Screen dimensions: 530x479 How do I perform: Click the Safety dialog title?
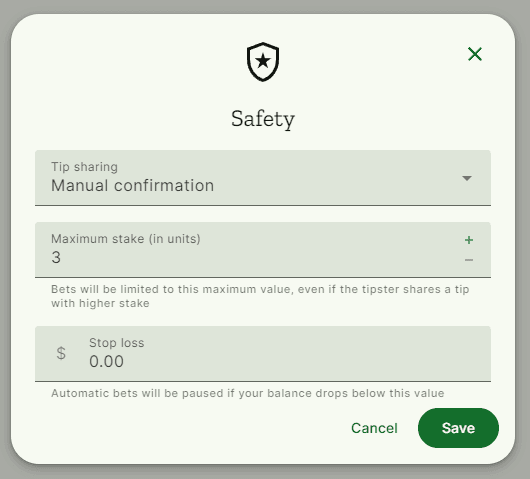(x=263, y=119)
